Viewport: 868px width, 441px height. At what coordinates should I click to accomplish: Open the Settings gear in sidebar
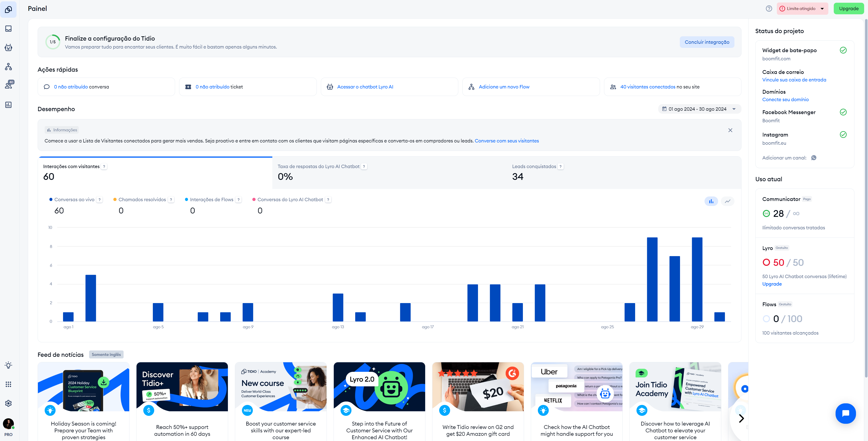coord(8,403)
